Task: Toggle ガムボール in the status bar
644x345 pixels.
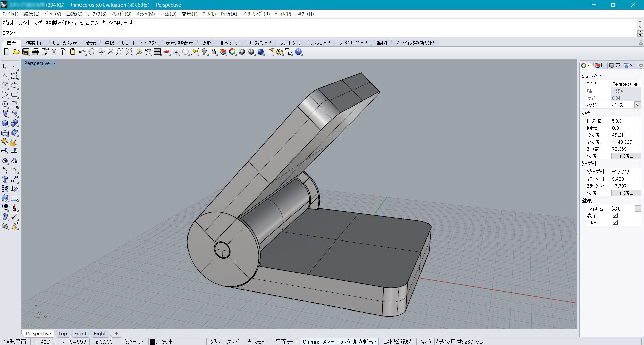Action: coord(364,342)
